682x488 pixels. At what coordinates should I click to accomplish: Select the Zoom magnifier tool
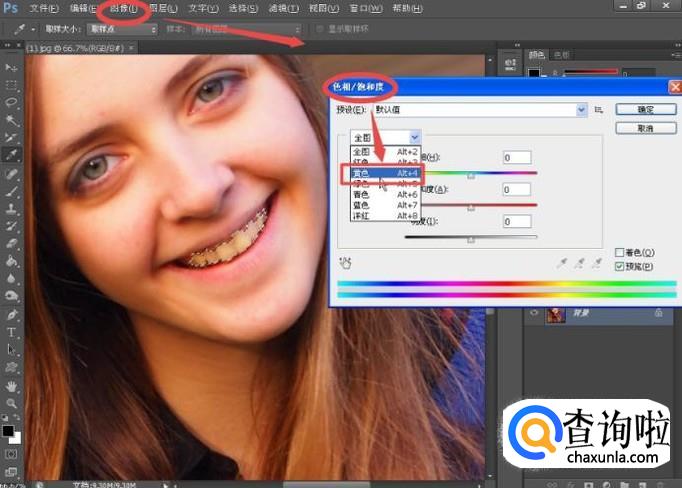pos(12,403)
